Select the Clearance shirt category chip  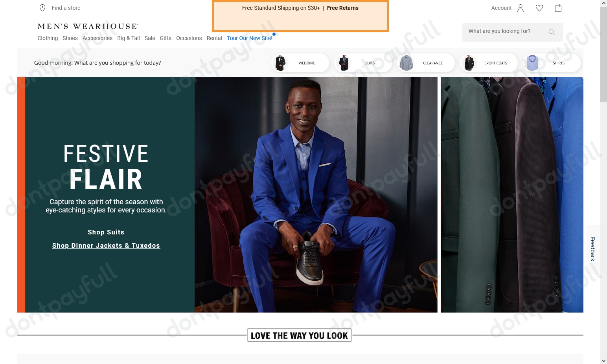click(x=426, y=63)
